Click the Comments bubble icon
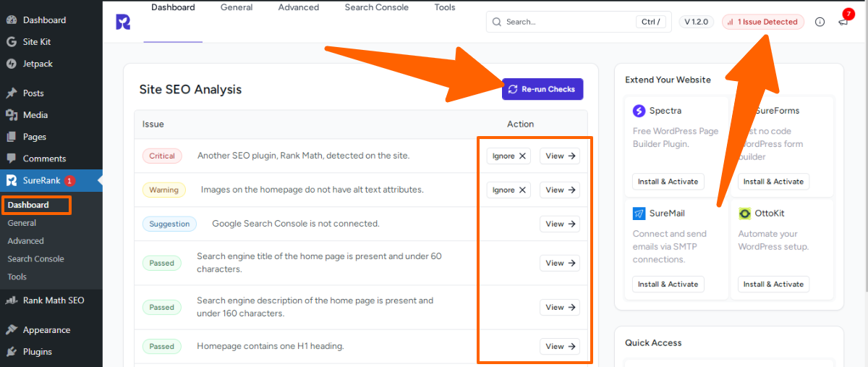Image resolution: width=868 pixels, height=367 pixels. coord(11,158)
